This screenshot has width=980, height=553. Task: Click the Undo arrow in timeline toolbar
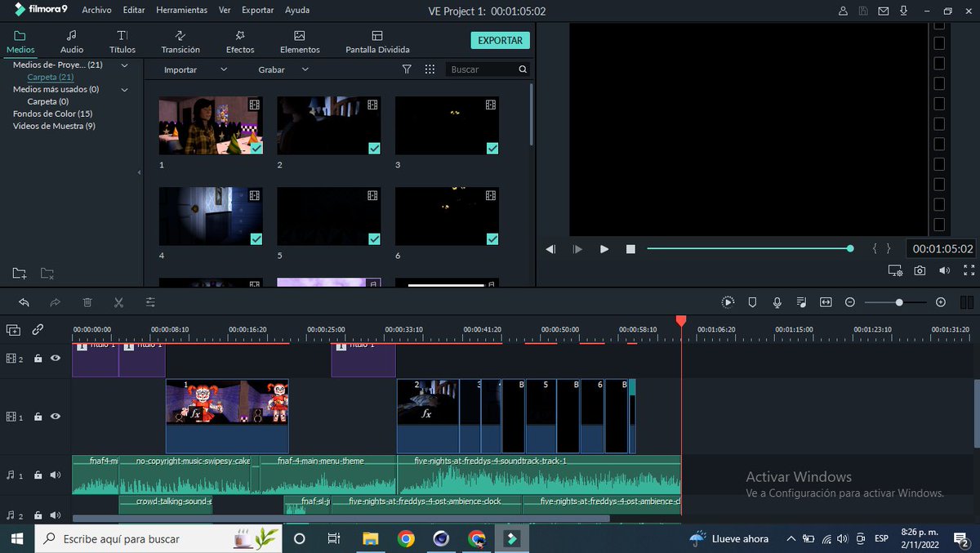coord(24,302)
